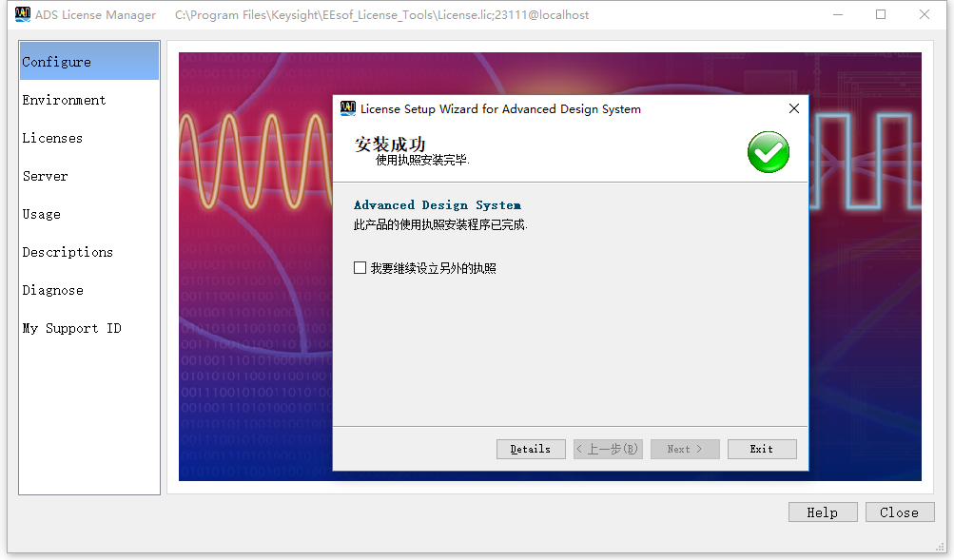
Task: Go to the Licenses page
Action: pos(89,138)
